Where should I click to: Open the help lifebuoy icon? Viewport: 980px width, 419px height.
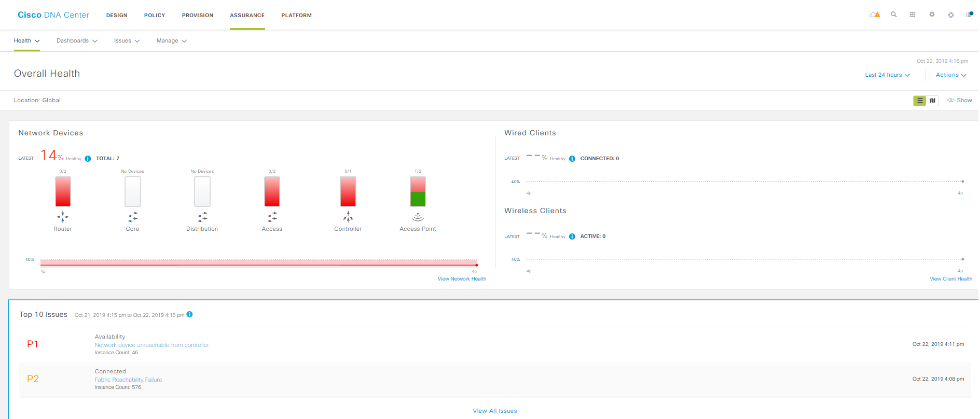coord(951,15)
